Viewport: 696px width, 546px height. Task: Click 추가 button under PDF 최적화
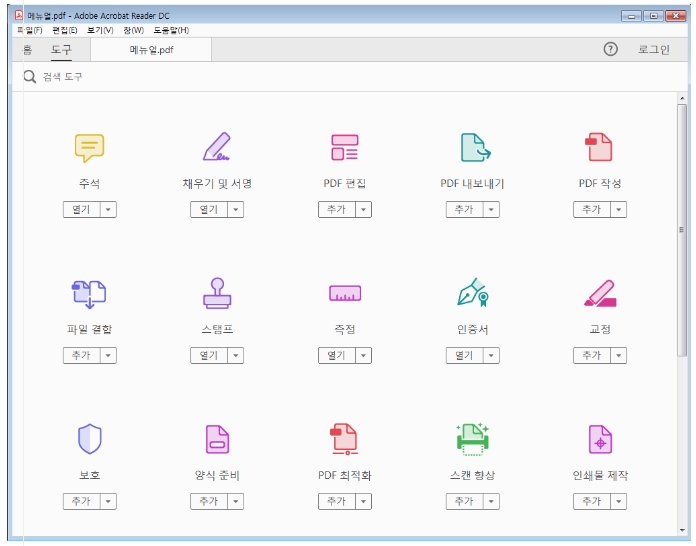point(337,502)
